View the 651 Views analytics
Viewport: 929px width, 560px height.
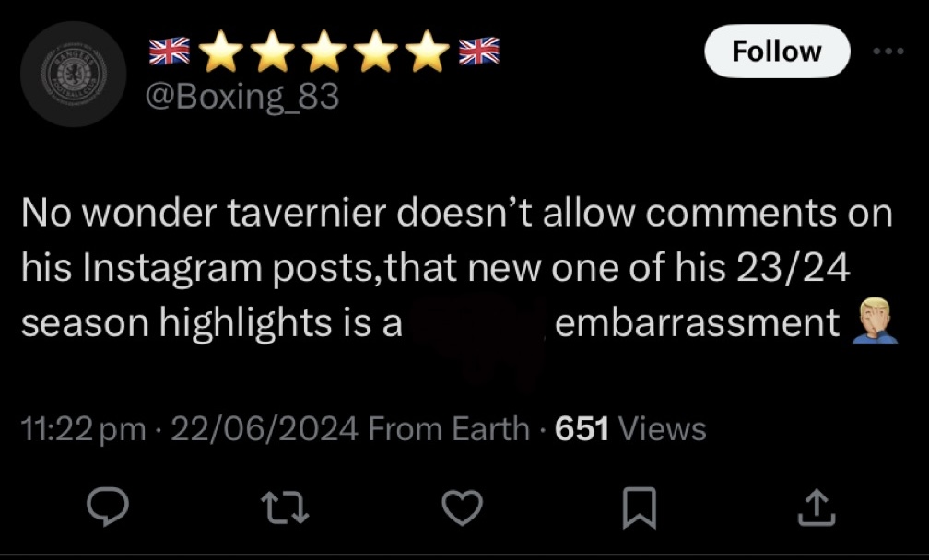[630, 428]
